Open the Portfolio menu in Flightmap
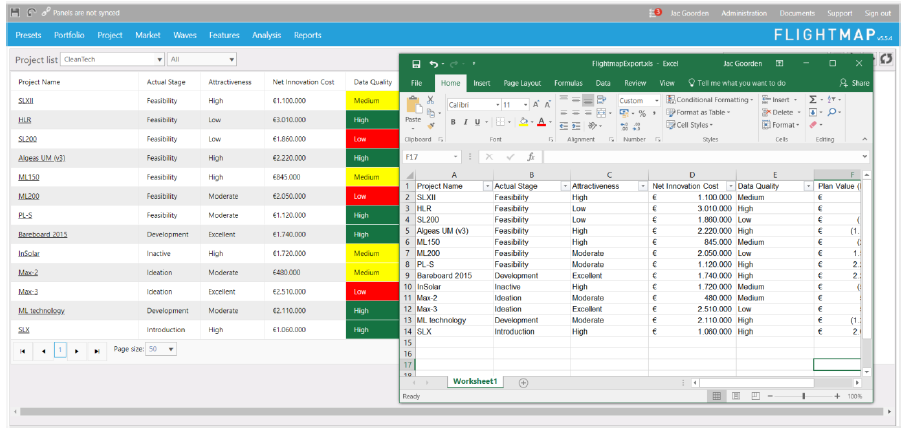This screenshot has height=431, width=905. tap(69, 35)
